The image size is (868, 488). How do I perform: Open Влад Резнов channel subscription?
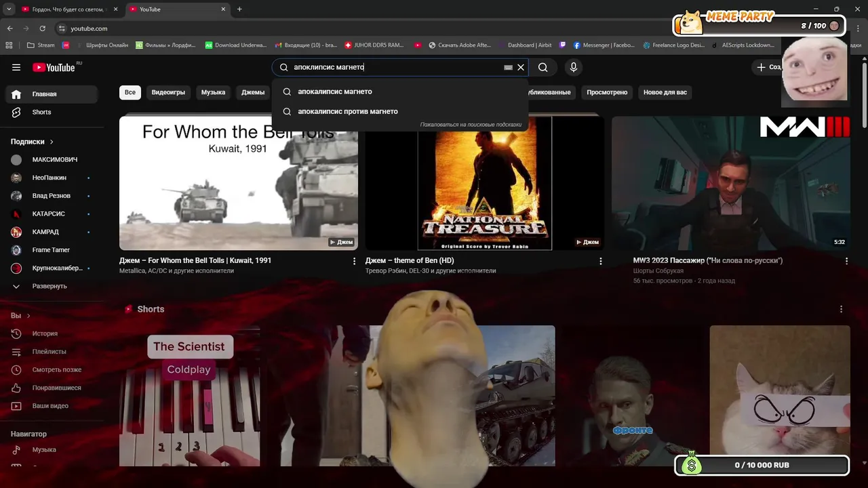(51, 196)
